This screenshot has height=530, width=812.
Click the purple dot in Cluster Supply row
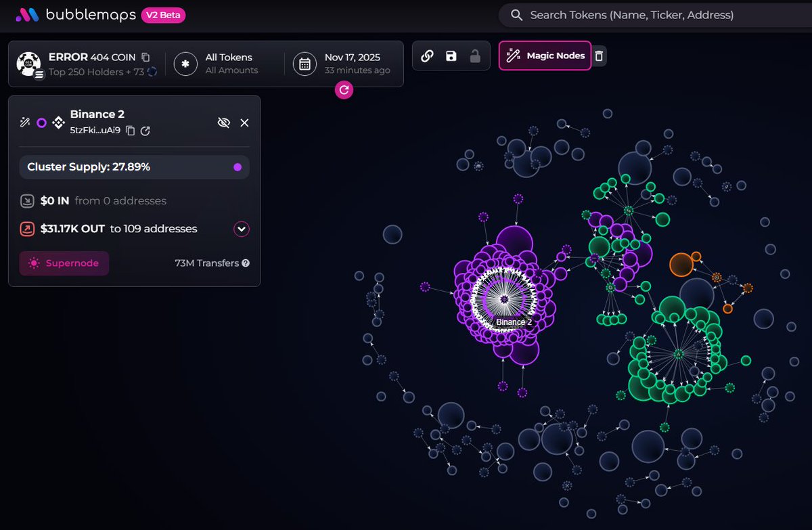point(238,167)
